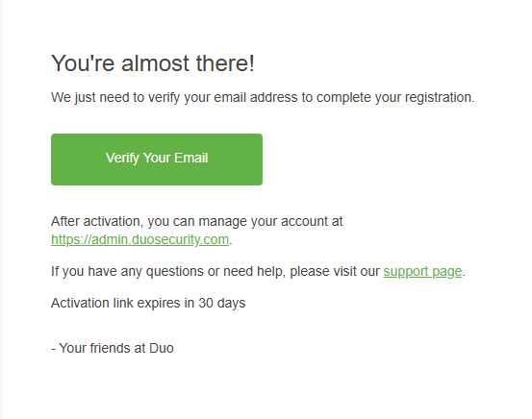Click the "30 days" expiration text
The height and width of the screenshot is (419, 532).
coord(221,303)
